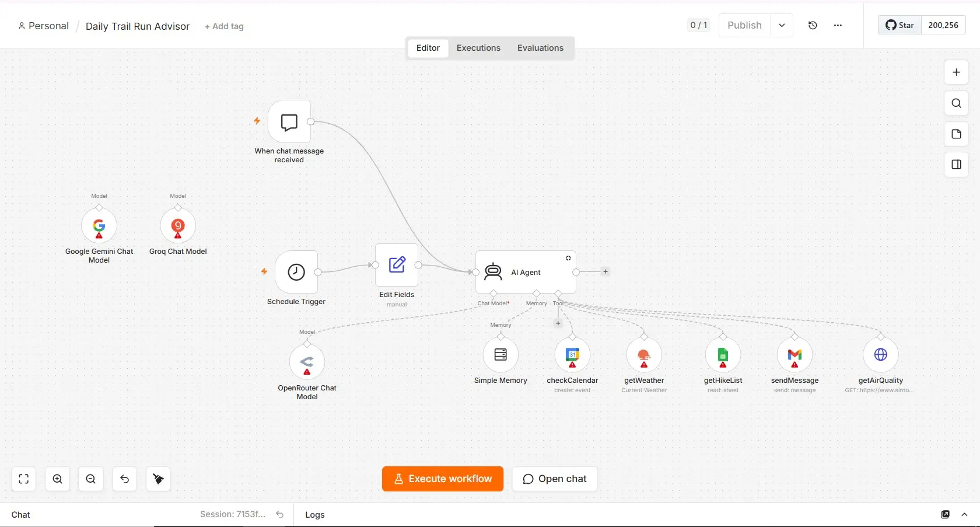980x527 pixels.
Task: Open the AI Agent node
Action: [x=526, y=272]
